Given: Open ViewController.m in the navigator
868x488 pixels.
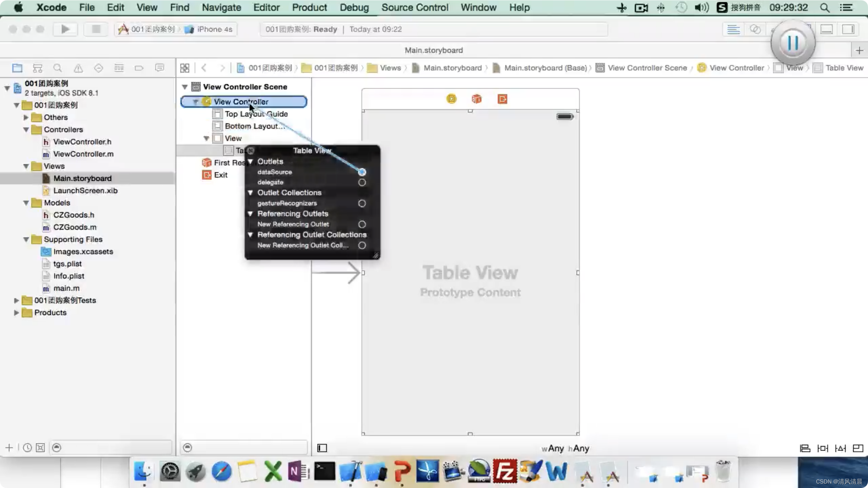Looking at the screenshot, I should click(x=83, y=154).
